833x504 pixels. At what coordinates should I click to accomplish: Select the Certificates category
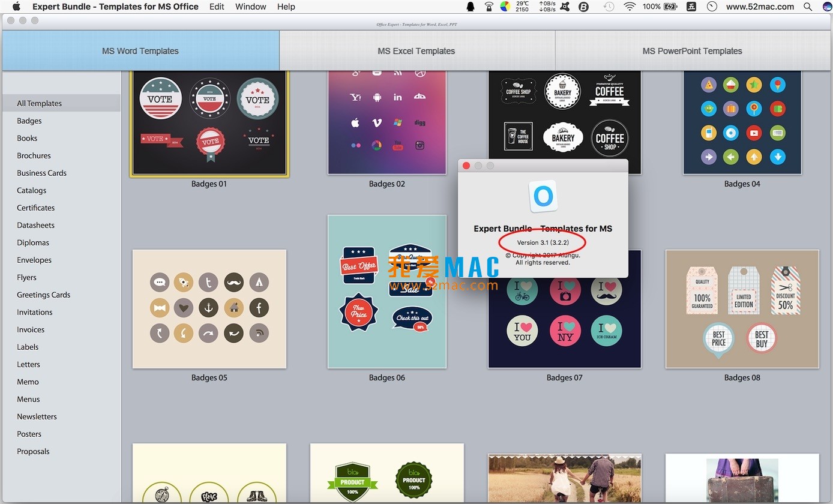click(35, 208)
